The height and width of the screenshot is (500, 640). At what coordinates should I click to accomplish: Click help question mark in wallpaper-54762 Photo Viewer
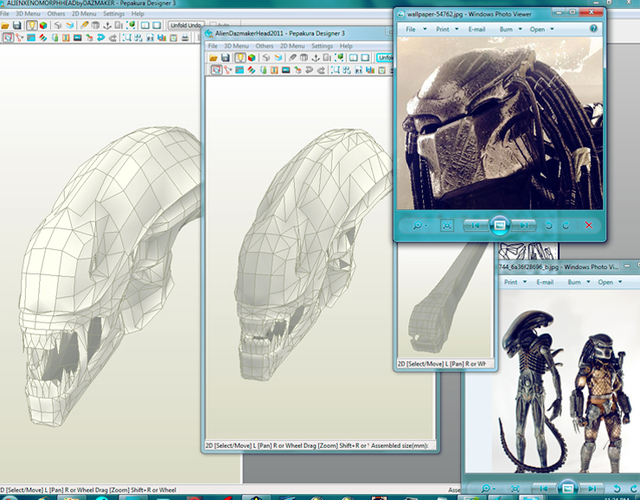(x=593, y=29)
